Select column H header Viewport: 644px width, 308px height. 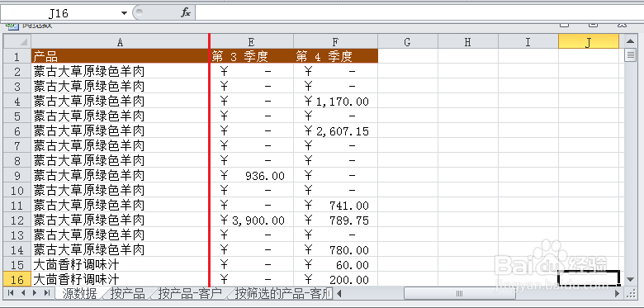[468, 41]
